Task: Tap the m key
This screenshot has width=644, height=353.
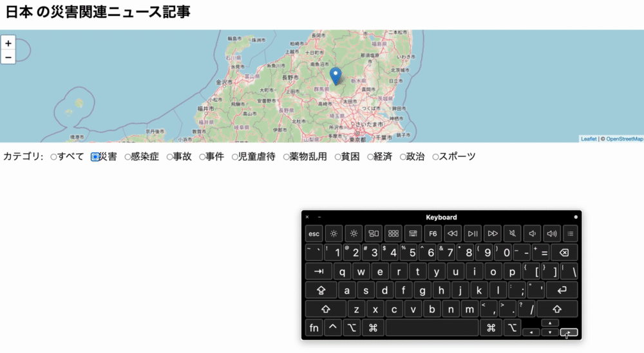Action: click(x=469, y=309)
